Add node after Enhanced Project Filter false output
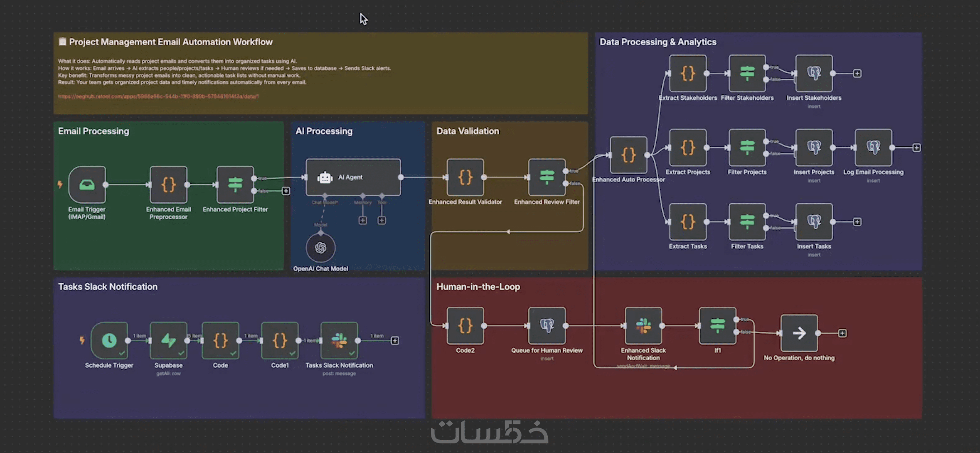Image resolution: width=980 pixels, height=453 pixels. click(x=286, y=191)
